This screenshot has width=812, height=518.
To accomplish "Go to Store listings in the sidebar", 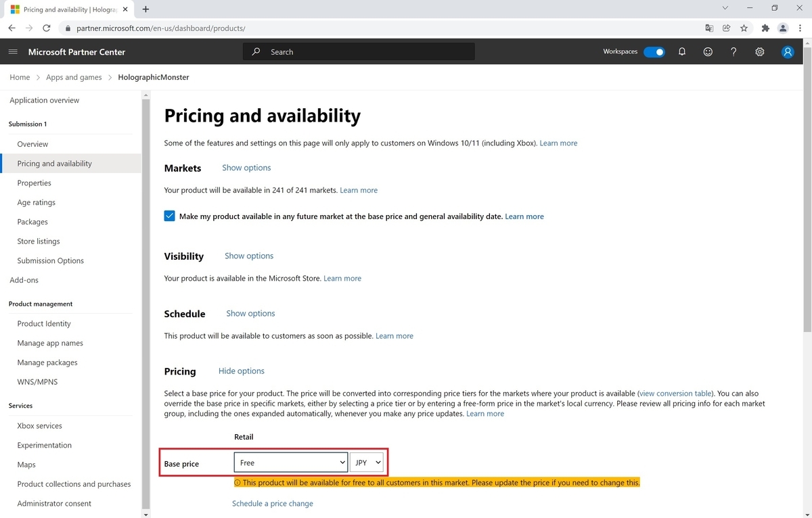I will tap(39, 241).
